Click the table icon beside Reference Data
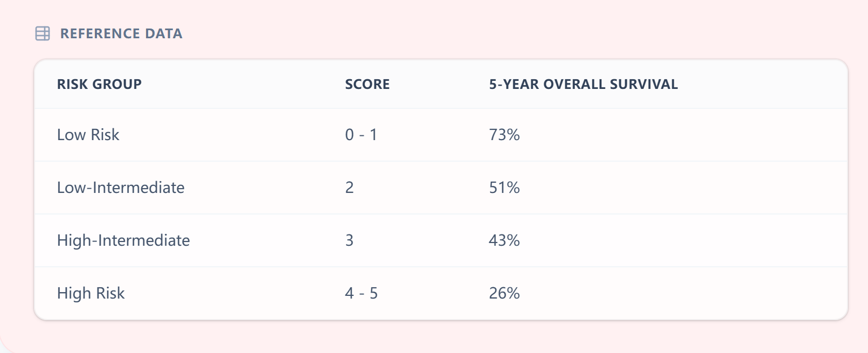The image size is (868, 353). [x=43, y=33]
